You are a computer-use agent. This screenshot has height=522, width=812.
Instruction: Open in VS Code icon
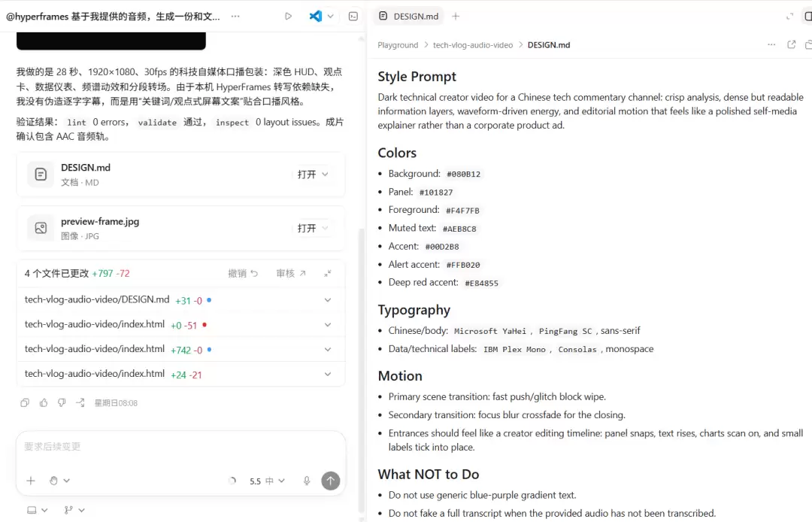(315, 16)
